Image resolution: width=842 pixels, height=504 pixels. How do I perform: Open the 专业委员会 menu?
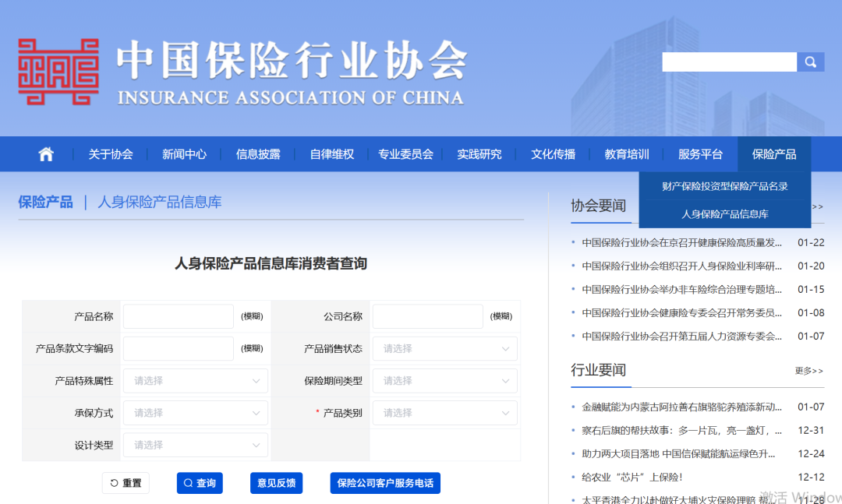pyautogui.click(x=405, y=154)
